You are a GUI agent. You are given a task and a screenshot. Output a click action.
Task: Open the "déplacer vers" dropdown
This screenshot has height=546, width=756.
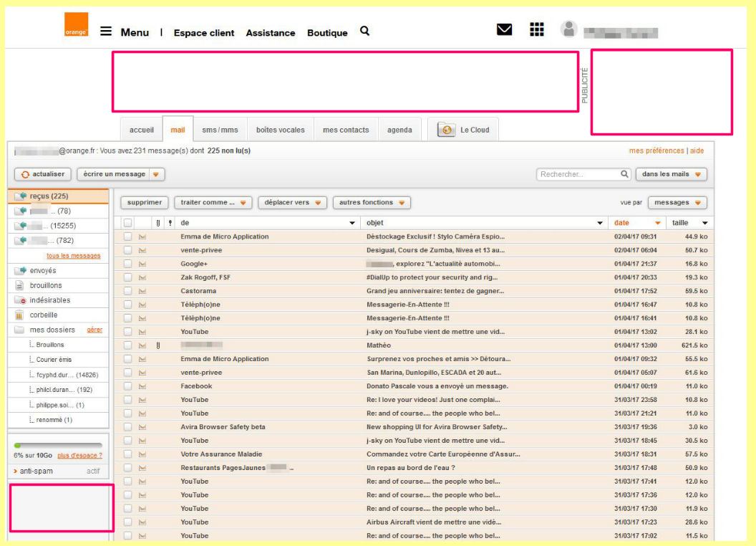pyautogui.click(x=290, y=202)
